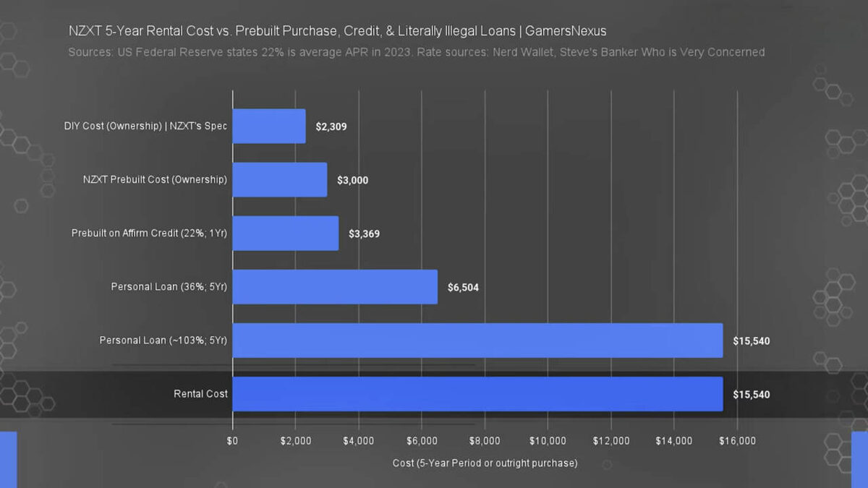Select the DIY Cost (Ownership) bar
The width and height of the screenshot is (868, 488).
point(269,127)
